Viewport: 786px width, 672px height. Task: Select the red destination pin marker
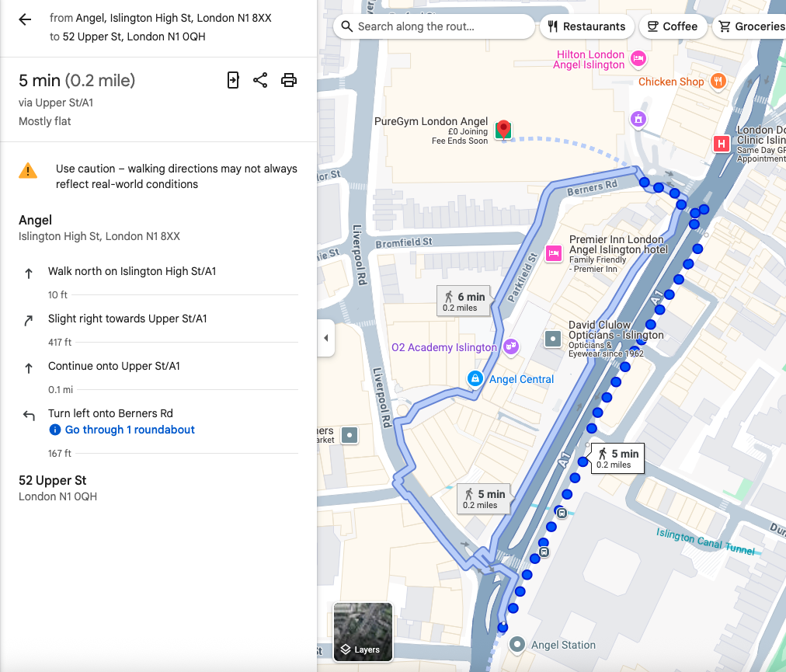pyautogui.click(x=503, y=130)
